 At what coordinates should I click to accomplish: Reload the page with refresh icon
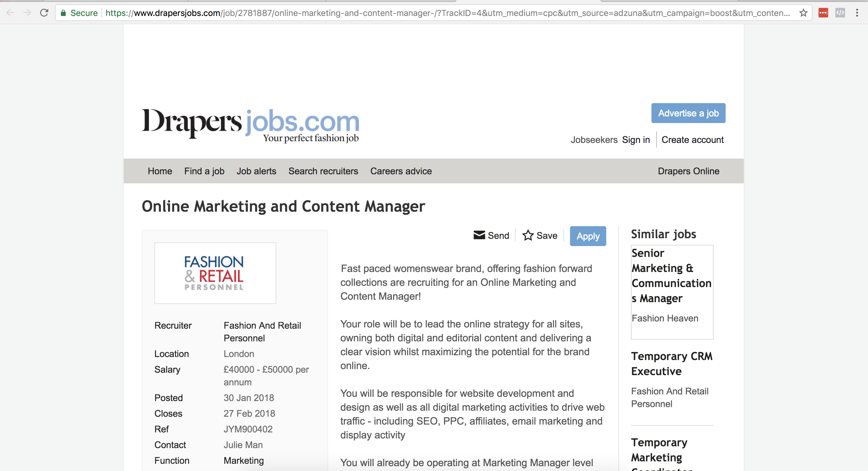[x=44, y=13]
